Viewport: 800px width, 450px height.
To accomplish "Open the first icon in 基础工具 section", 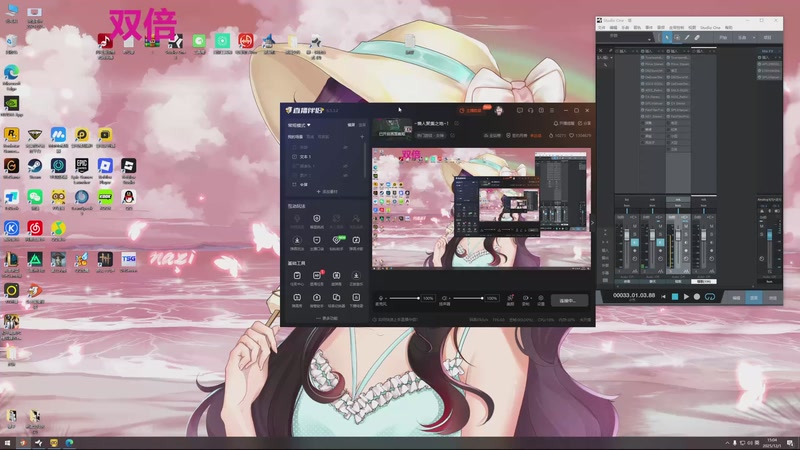I will click(297, 276).
